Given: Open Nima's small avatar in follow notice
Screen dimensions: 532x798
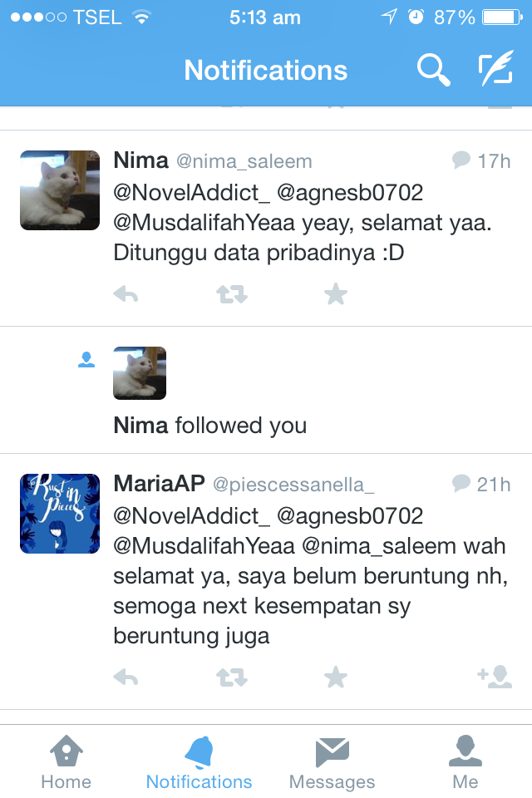Looking at the screenshot, I should (140, 373).
